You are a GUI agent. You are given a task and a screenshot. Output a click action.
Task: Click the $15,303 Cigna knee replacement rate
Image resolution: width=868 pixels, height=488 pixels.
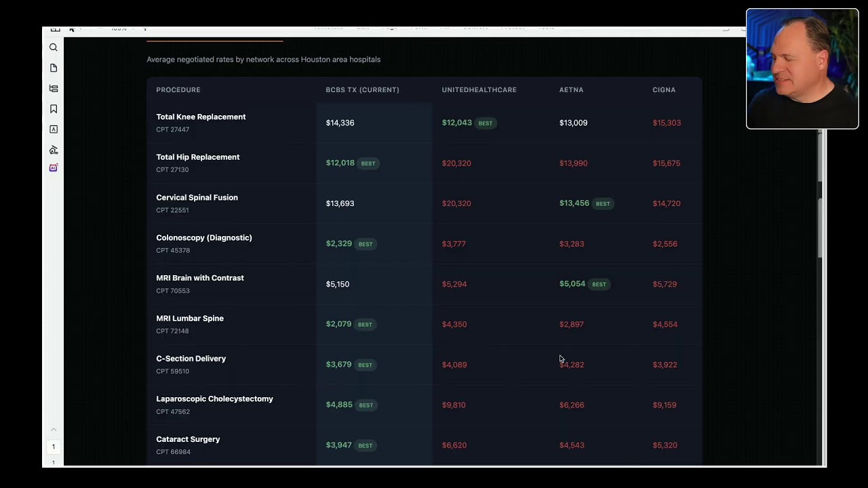[667, 123]
